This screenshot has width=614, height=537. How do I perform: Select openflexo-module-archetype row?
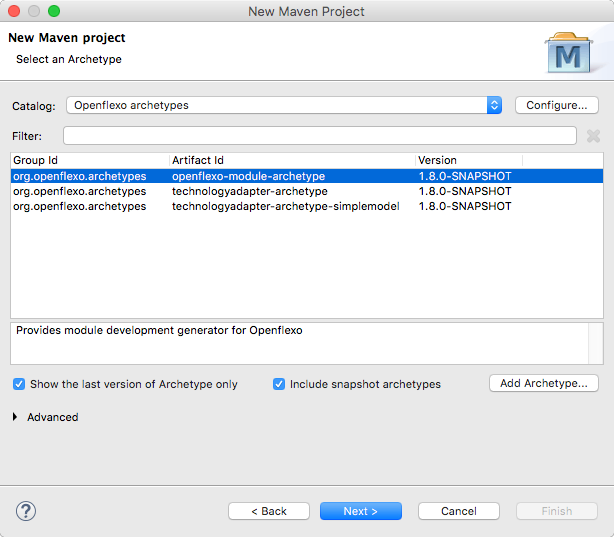pyautogui.click(x=307, y=176)
